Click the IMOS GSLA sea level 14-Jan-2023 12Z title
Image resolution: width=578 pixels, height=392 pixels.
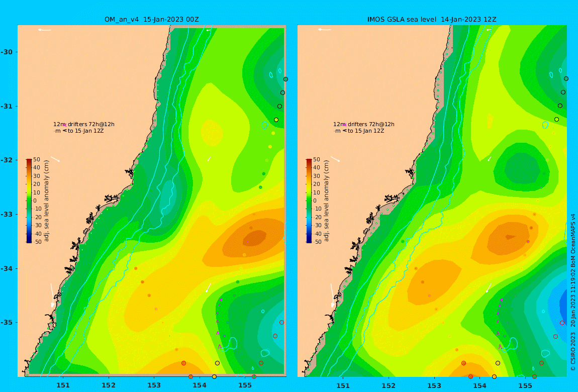click(x=432, y=20)
